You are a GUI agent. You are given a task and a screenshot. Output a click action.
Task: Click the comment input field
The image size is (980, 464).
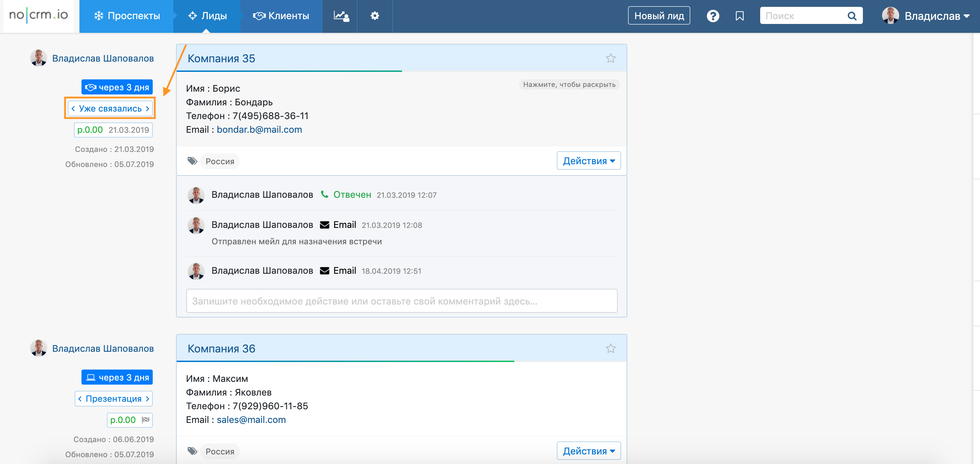[401, 301]
